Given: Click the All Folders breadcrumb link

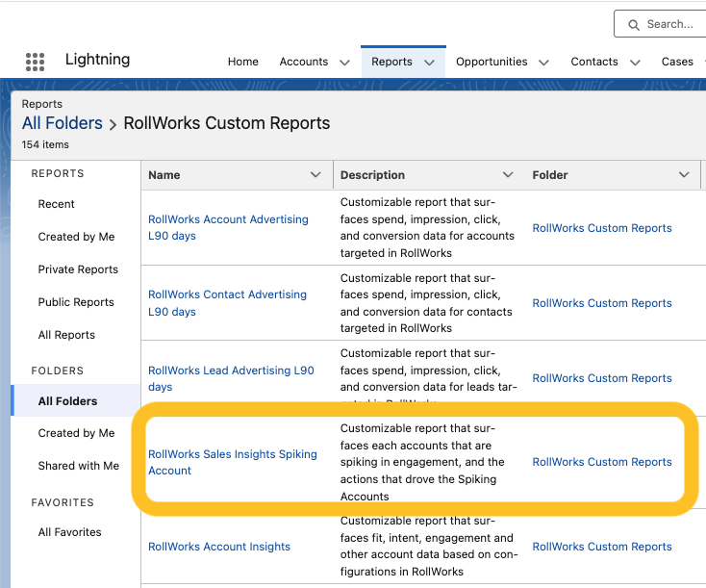Looking at the screenshot, I should coord(63,123).
